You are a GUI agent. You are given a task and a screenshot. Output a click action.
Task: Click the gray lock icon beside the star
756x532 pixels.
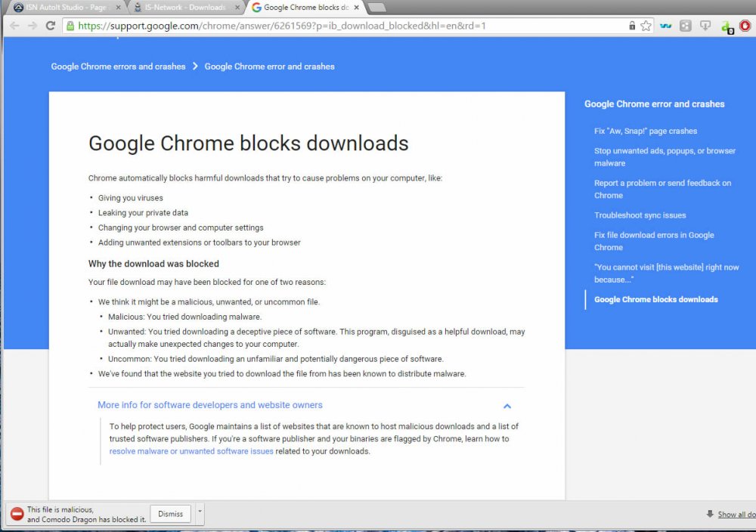tap(631, 26)
